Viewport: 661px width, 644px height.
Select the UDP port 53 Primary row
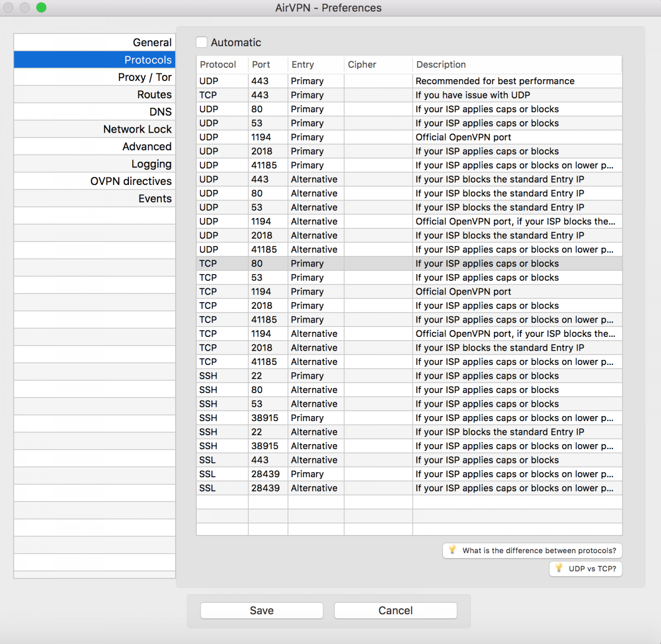[x=409, y=123]
